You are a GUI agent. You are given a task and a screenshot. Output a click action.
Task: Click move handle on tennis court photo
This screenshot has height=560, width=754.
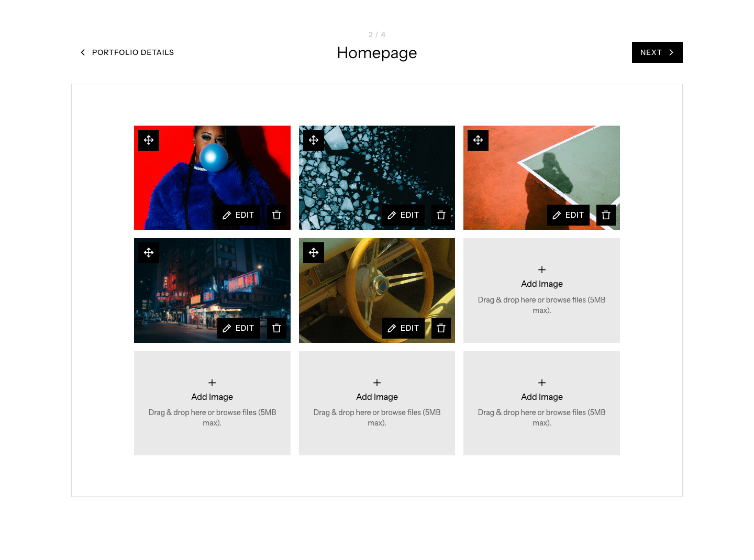click(x=478, y=140)
